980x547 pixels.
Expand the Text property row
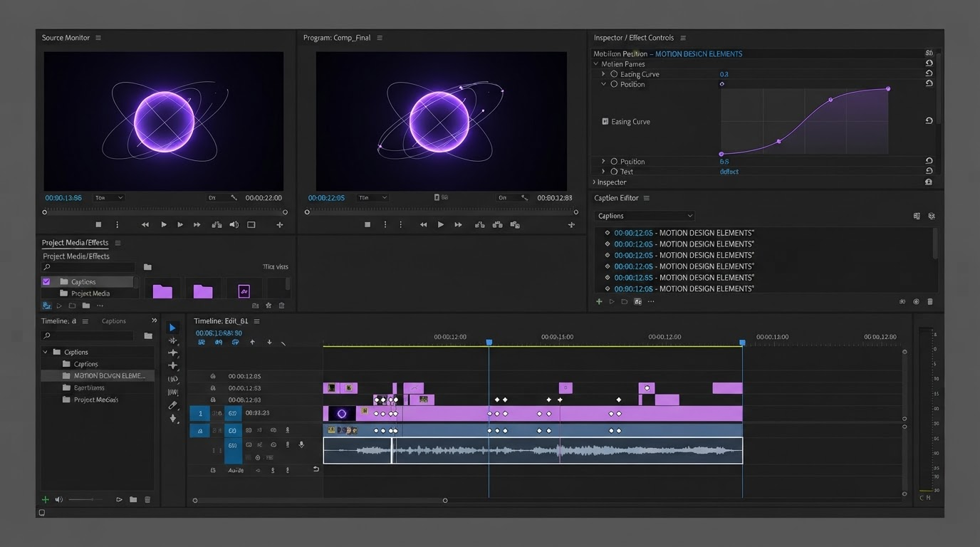(603, 172)
